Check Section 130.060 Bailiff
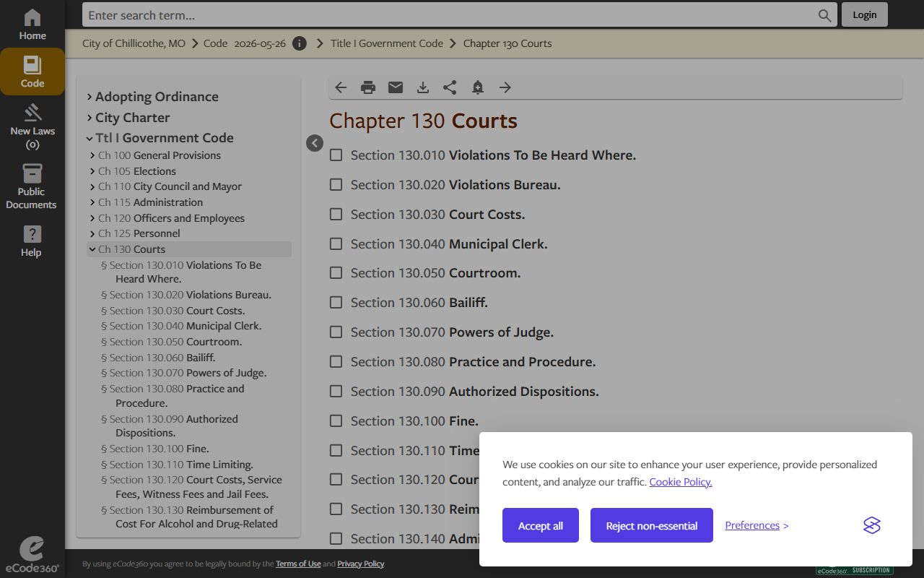The image size is (924, 578). (336, 303)
